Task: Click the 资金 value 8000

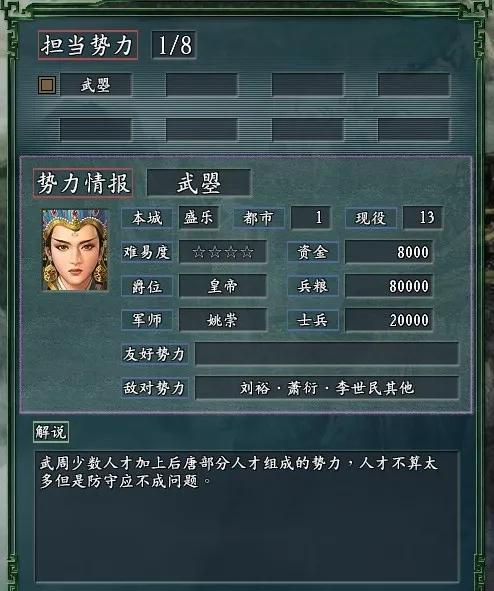Action: click(x=389, y=252)
